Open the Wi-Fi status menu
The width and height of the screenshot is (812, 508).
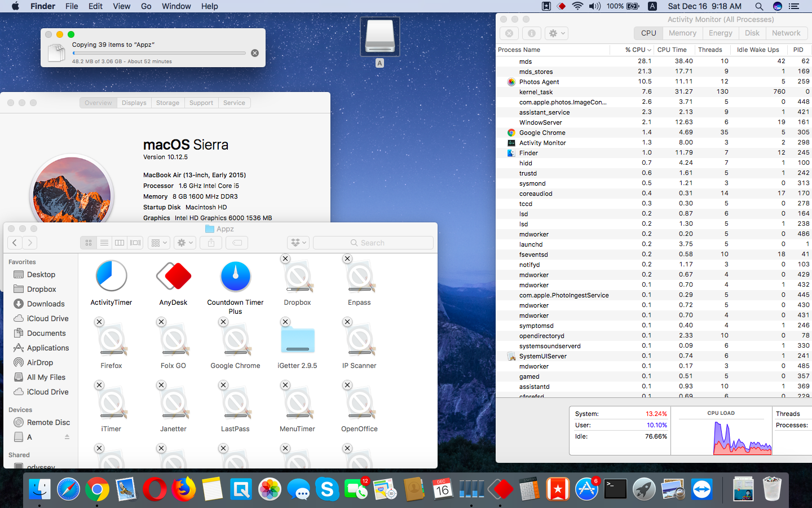point(577,6)
